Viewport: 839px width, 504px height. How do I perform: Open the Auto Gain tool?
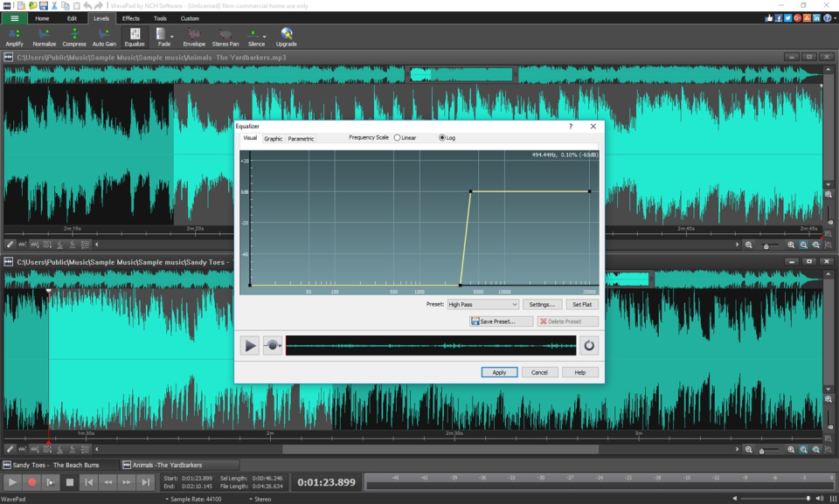point(104,38)
